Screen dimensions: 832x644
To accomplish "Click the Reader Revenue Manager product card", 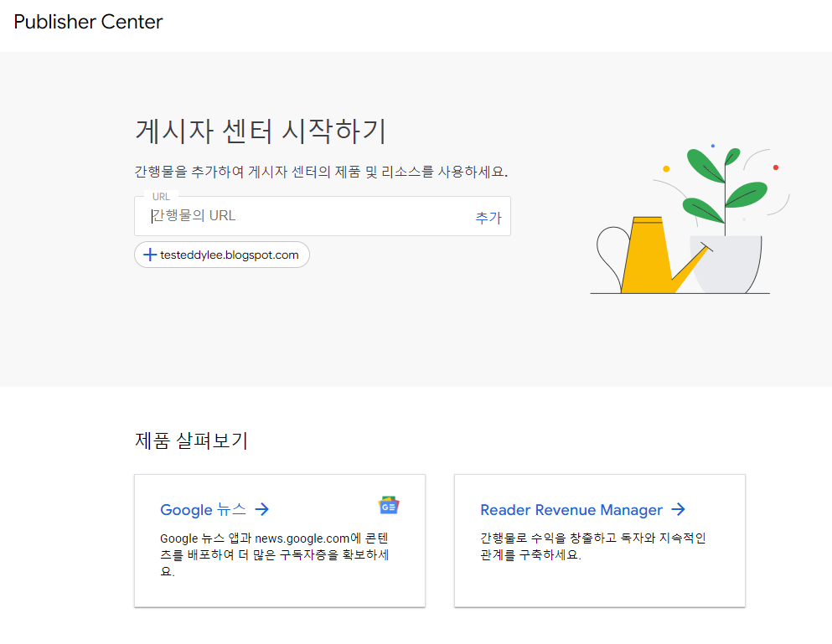I will tap(599, 540).
